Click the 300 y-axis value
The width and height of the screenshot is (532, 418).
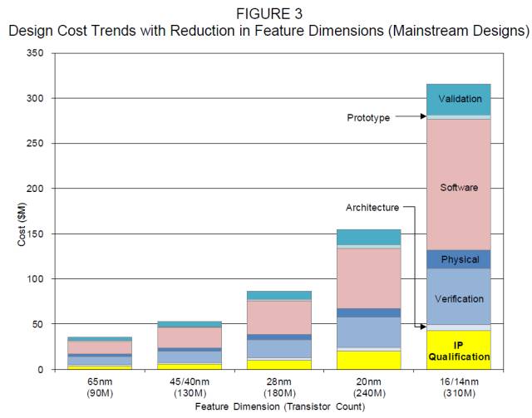tap(35, 98)
